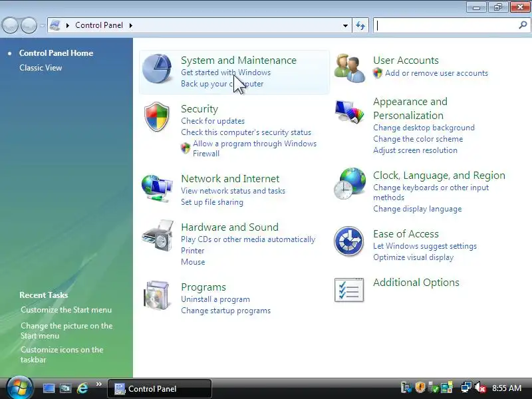
Task: Click Show Desktop in Quick Launch
Action: [49, 388]
